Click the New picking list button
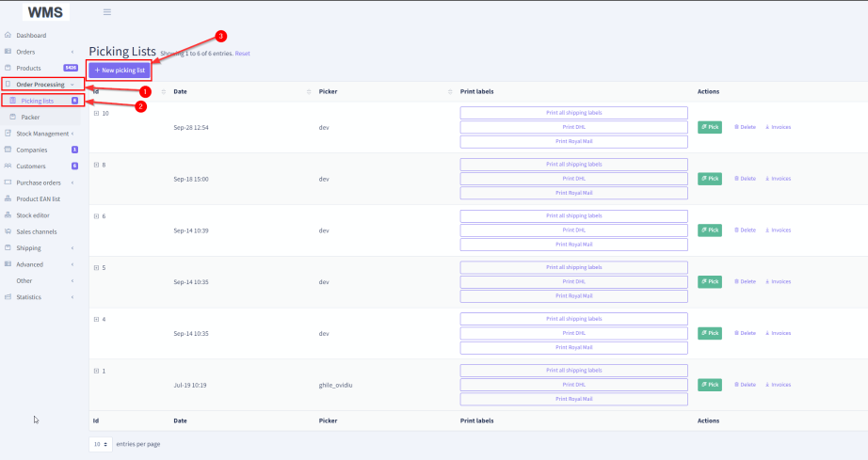868x460 pixels. pyautogui.click(x=119, y=71)
